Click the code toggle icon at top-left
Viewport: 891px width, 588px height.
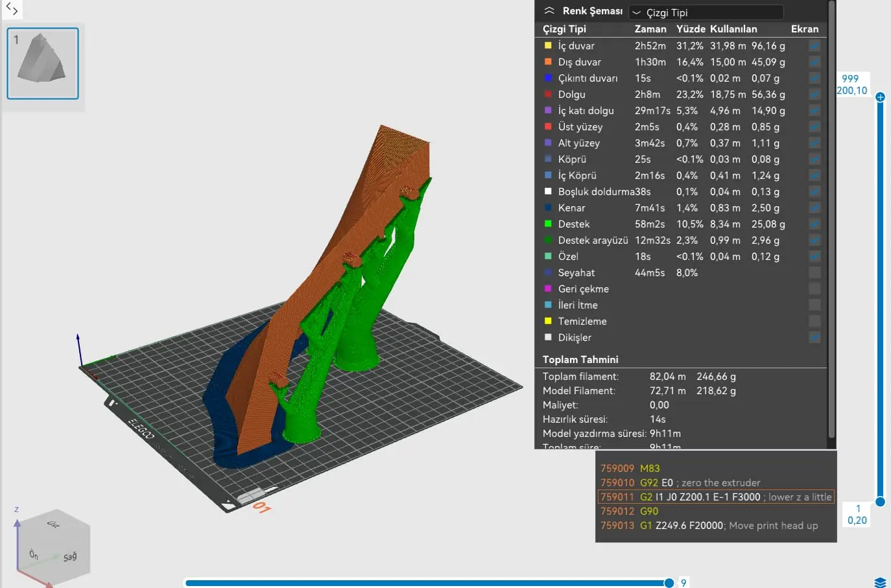point(12,9)
